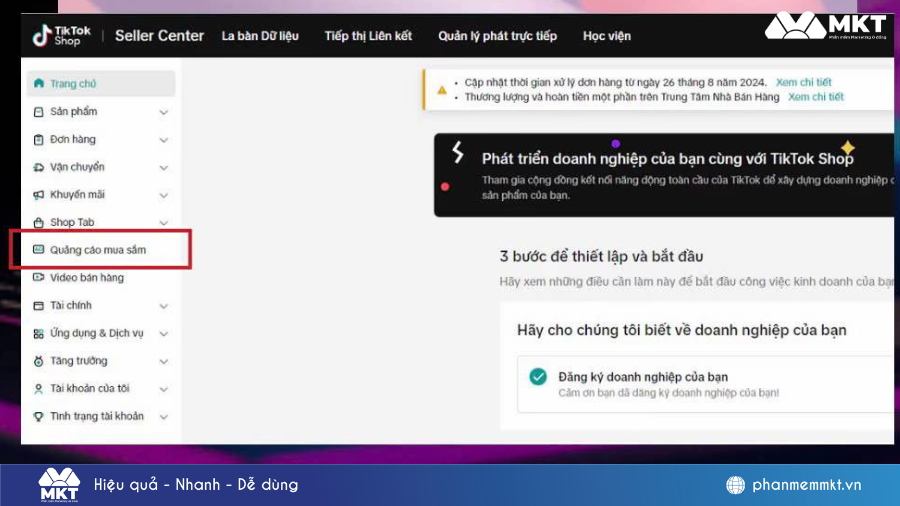Click the Quảng cáo mua sắm icon
This screenshot has width=900, height=506.
coord(39,250)
